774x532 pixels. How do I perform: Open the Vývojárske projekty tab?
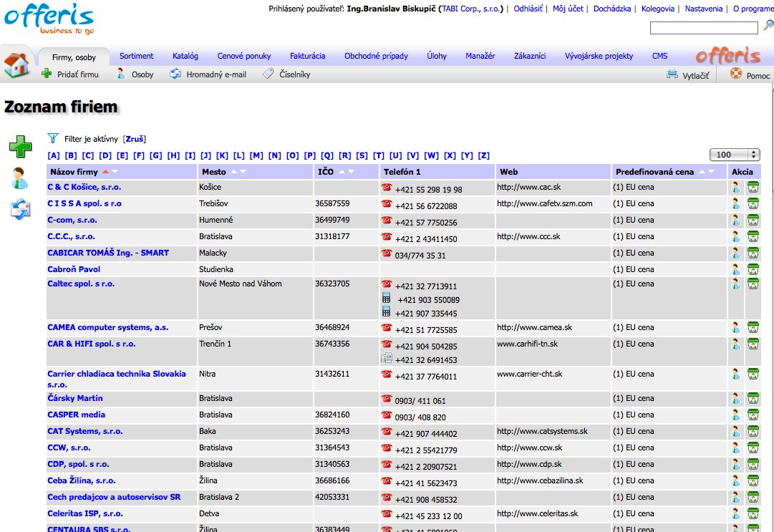click(599, 57)
